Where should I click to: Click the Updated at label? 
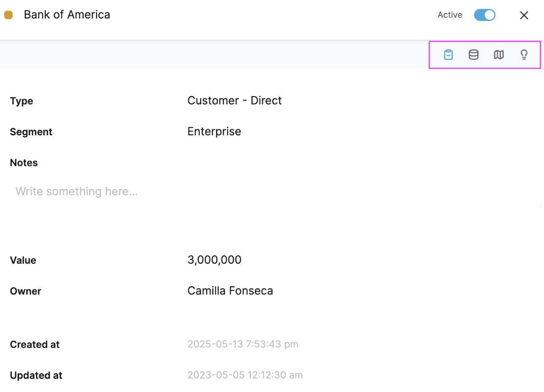point(36,376)
